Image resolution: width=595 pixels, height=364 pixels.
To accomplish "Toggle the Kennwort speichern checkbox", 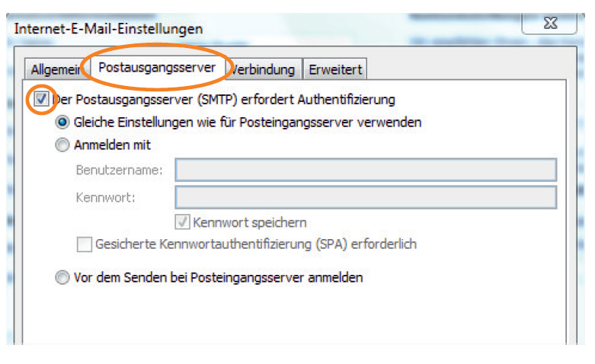I will tap(183, 222).
